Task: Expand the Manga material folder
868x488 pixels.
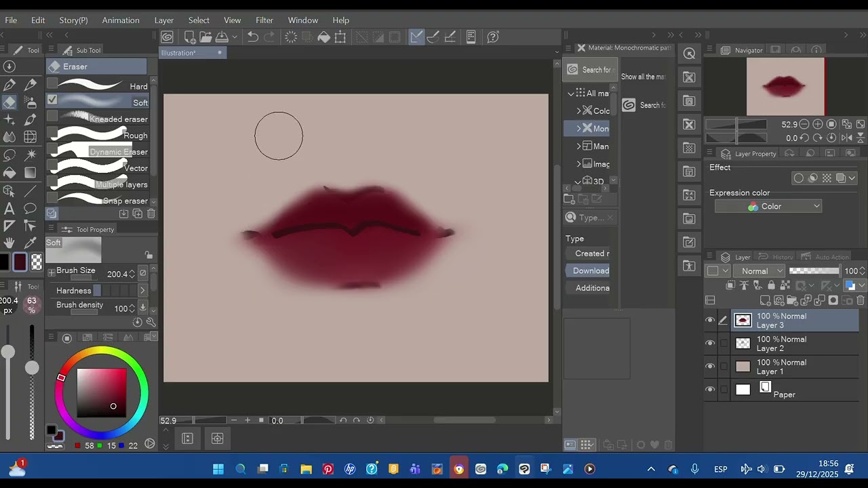Action: tap(579, 146)
